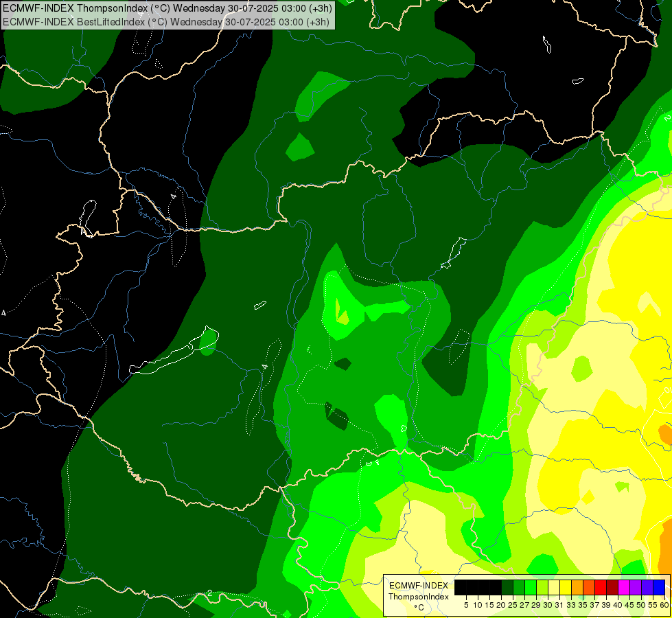Select the medium green 25–27 legend swatch
The width and height of the screenshot is (672, 618).
click(x=518, y=587)
